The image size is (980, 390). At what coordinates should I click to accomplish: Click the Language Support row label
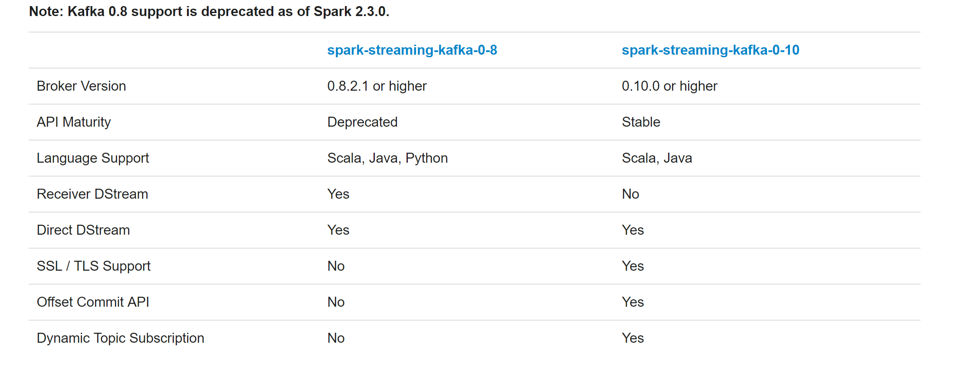click(93, 158)
